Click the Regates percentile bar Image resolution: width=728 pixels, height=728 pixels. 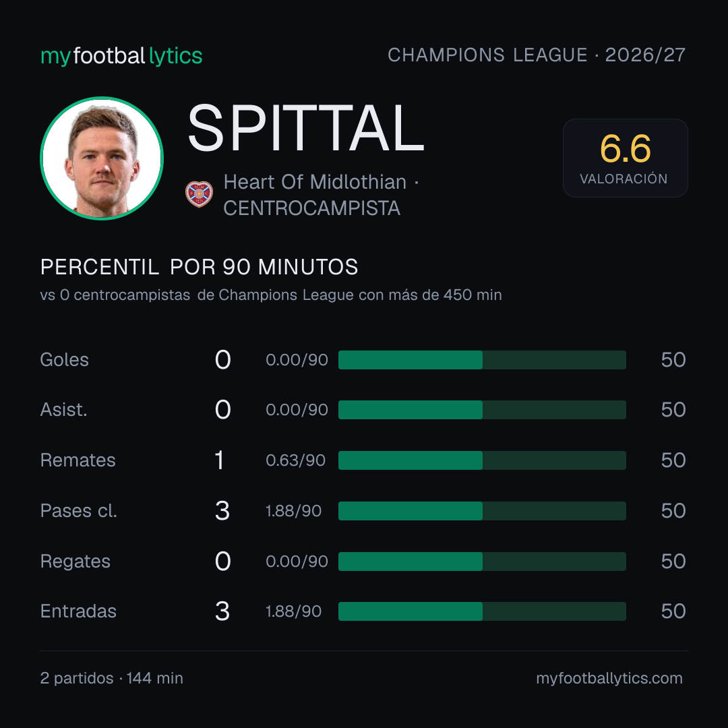(482, 562)
